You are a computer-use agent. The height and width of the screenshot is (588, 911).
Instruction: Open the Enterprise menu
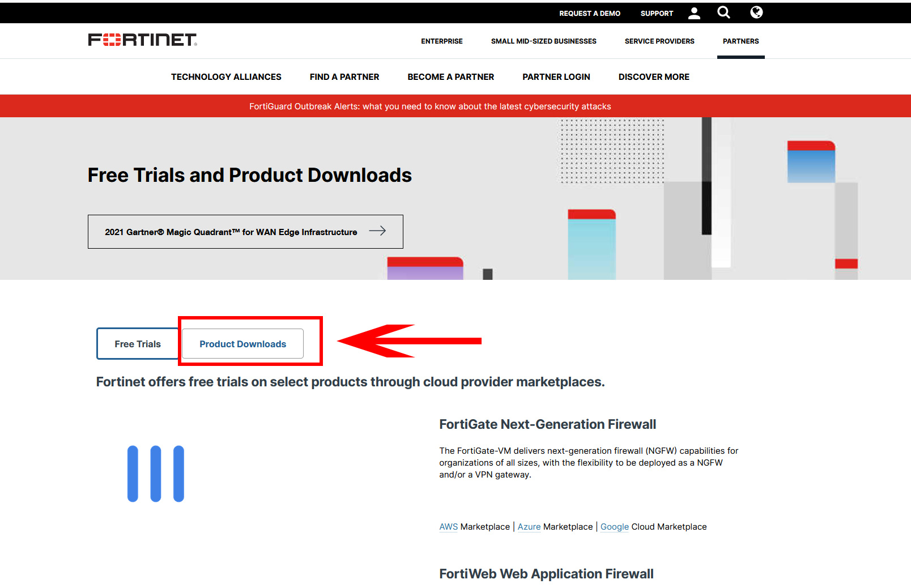pos(441,41)
